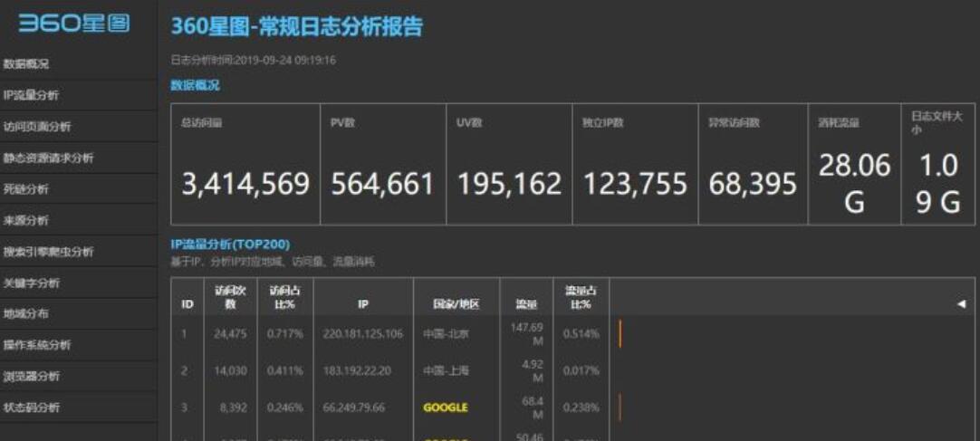Image resolution: width=980 pixels, height=441 pixels.
Task: Open 地域分布 in the sidebar
Action: 26,313
